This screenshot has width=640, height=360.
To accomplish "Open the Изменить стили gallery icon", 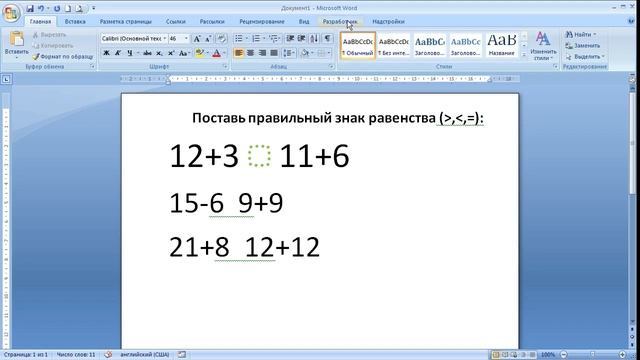I will click(543, 39).
